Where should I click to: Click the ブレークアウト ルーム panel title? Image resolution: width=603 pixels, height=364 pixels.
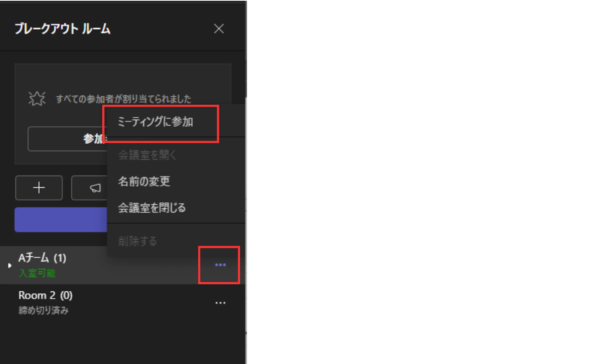pyautogui.click(x=62, y=29)
